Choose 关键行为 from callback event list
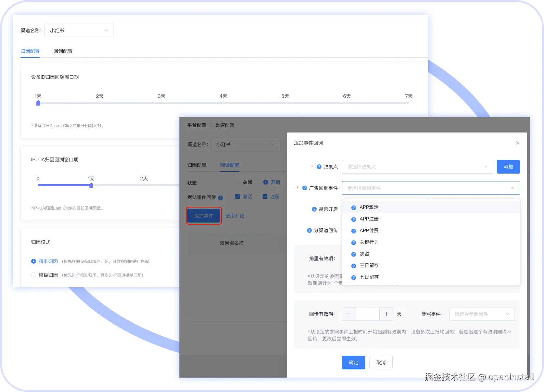544x392 pixels. pyautogui.click(x=431, y=242)
